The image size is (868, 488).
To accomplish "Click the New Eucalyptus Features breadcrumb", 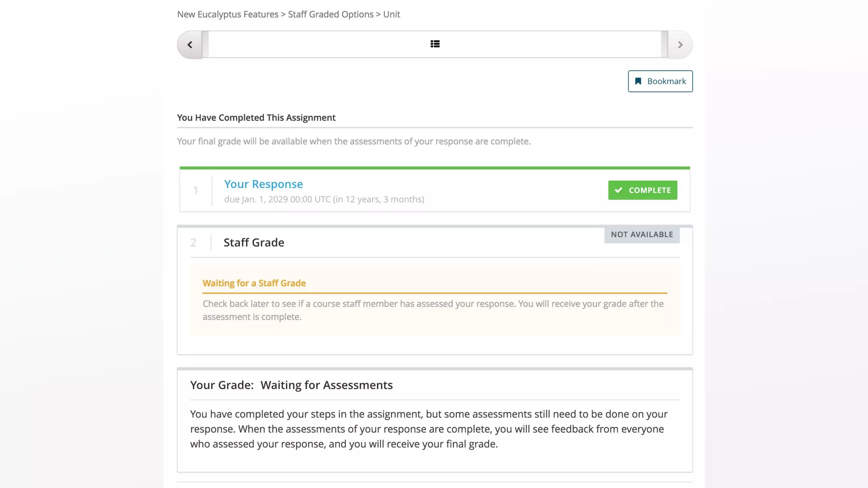I will 228,14.
